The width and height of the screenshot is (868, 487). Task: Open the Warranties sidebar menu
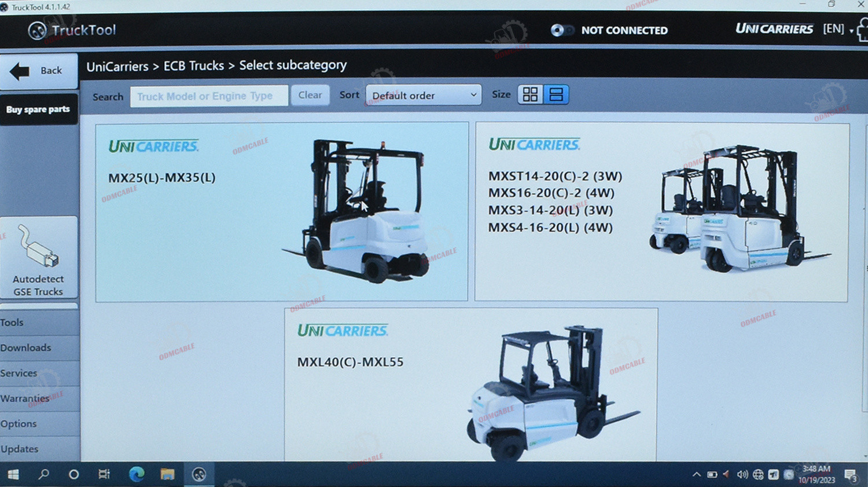coord(39,398)
